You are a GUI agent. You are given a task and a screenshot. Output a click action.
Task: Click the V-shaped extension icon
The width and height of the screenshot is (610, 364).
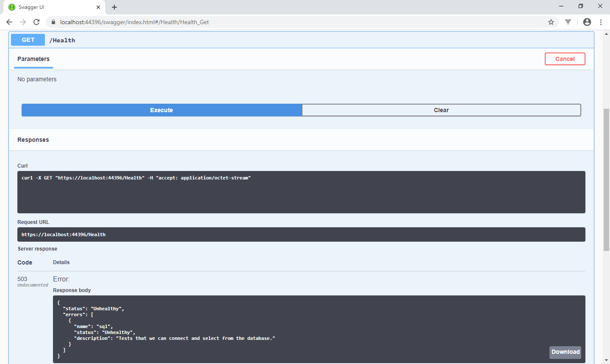tap(568, 22)
